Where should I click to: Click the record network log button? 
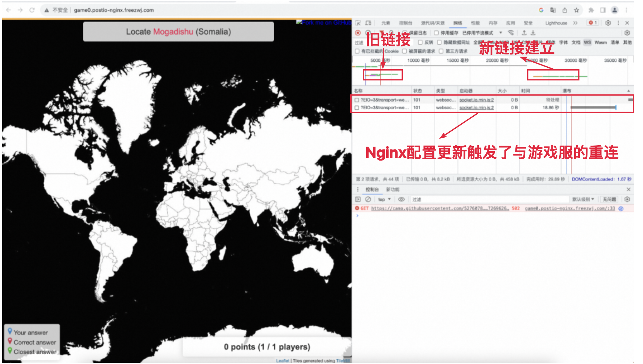pyautogui.click(x=358, y=33)
